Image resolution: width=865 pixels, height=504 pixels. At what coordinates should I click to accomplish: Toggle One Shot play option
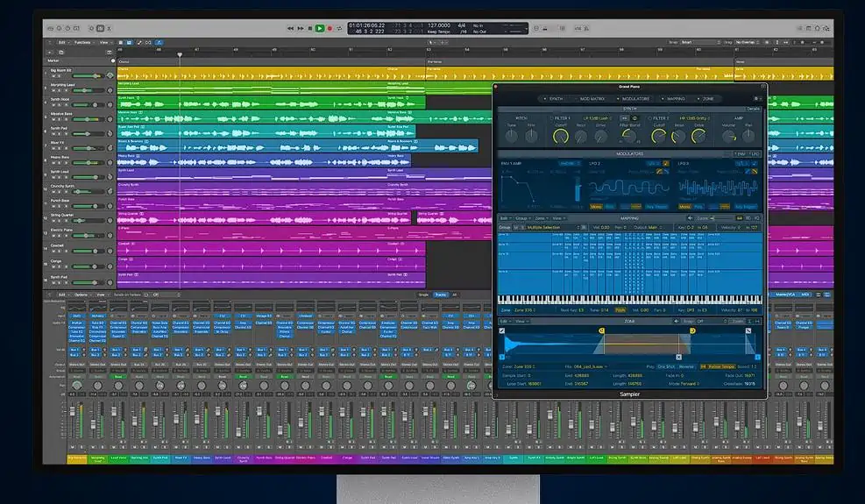pyautogui.click(x=666, y=366)
